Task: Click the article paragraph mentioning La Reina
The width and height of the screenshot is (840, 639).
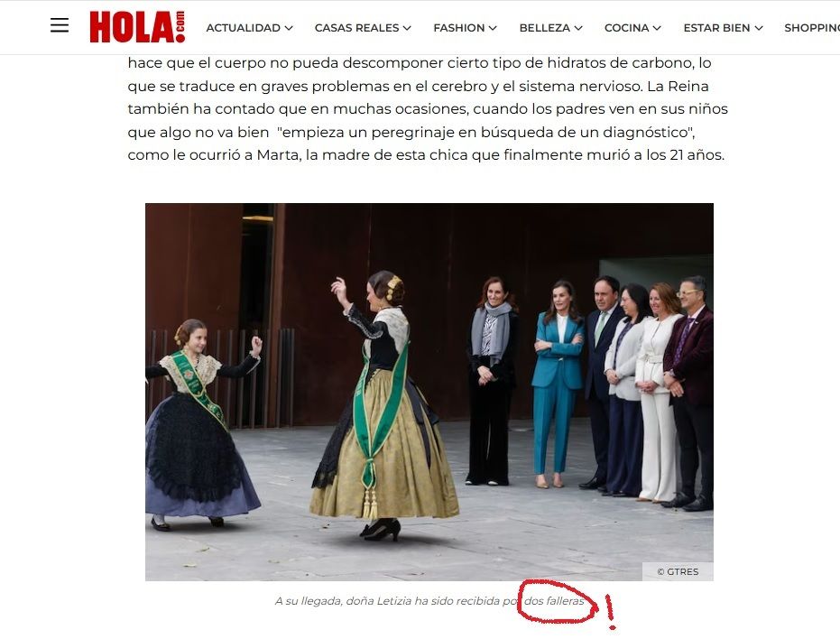Action: [x=428, y=109]
